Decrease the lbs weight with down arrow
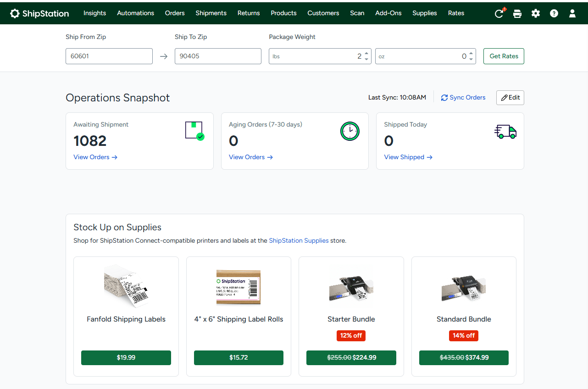This screenshot has height=389, width=588. (366, 59)
